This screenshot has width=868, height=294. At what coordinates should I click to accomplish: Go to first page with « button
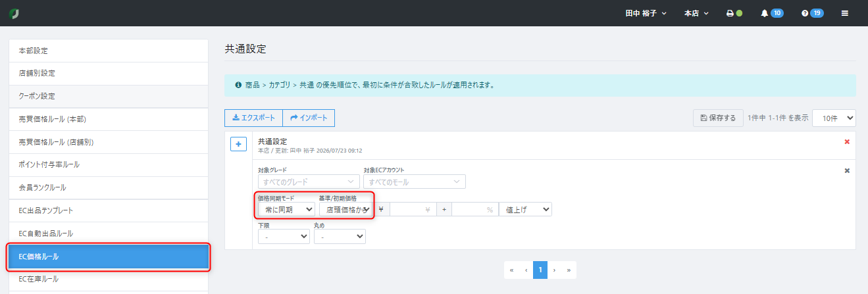click(511, 270)
